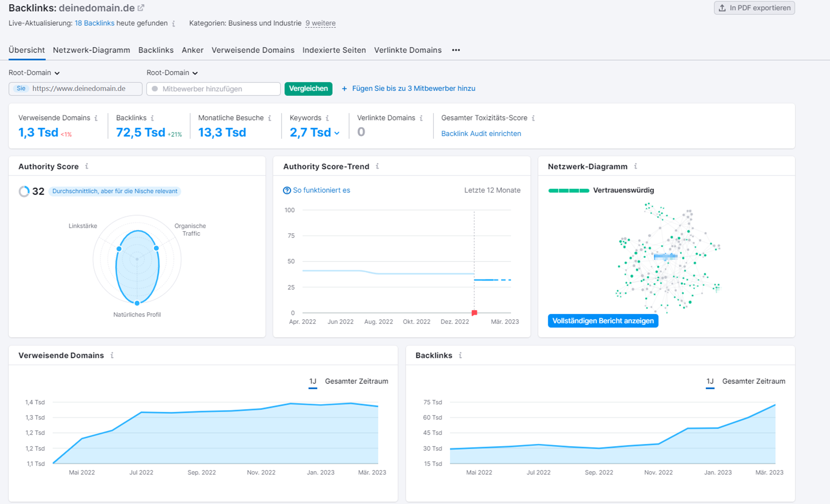
Task: Switch to the Anker tab
Action: click(x=192, y=50)
